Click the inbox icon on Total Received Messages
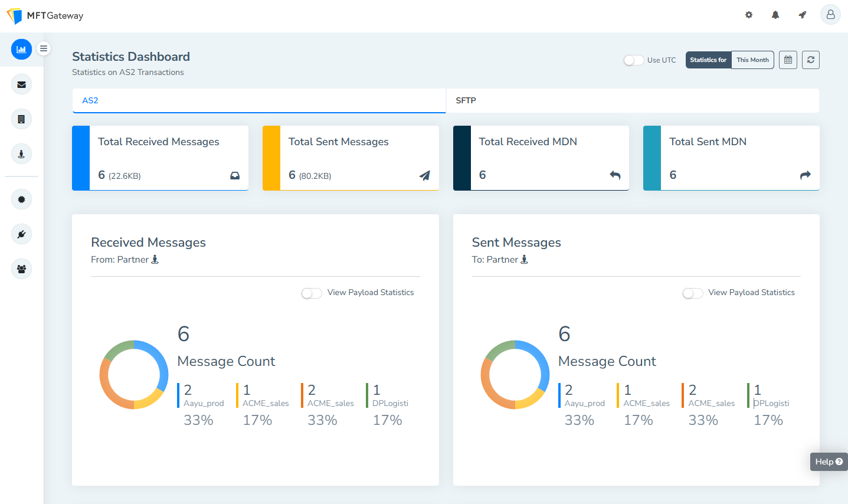Image resolution: width=848 pixels, height=504 pixels. pos(235,175)
